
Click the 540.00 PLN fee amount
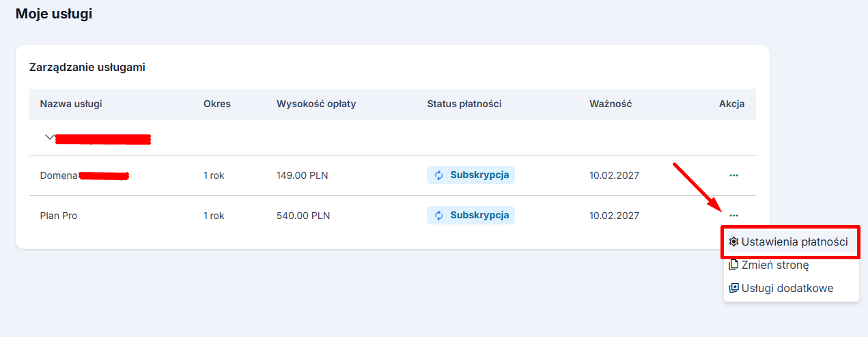303,216
